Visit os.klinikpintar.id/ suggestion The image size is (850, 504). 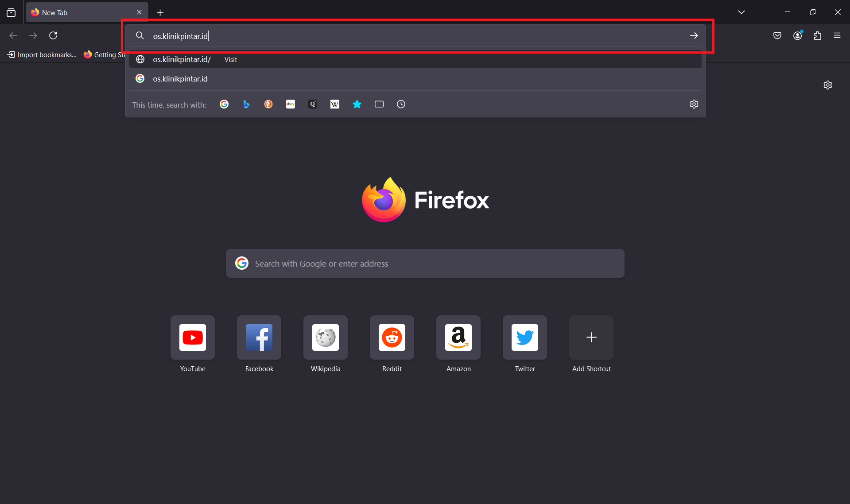click(415, 59)
